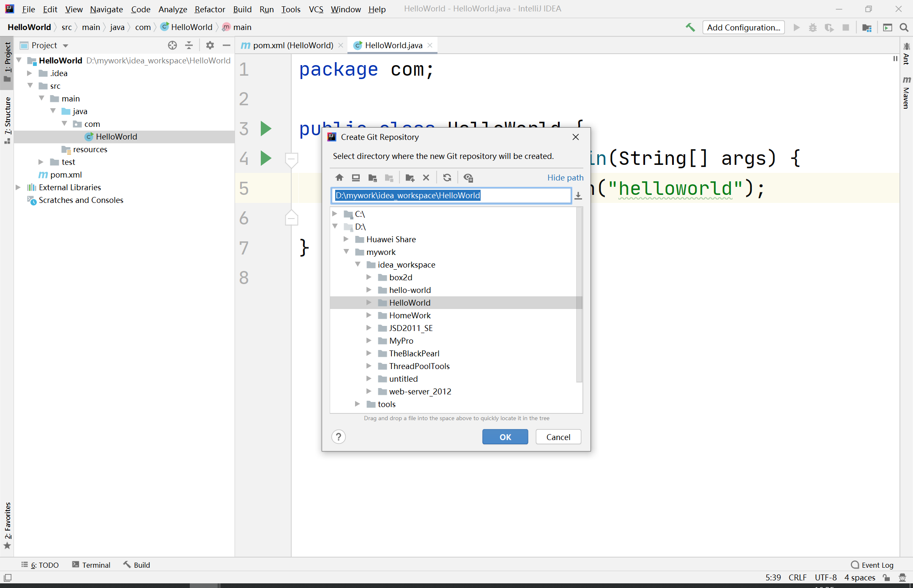The width and height of the screenshot is (913, 588).
Task: Open the Project panel settings gear
Action: pyautogui.click(x=210, y=45)
